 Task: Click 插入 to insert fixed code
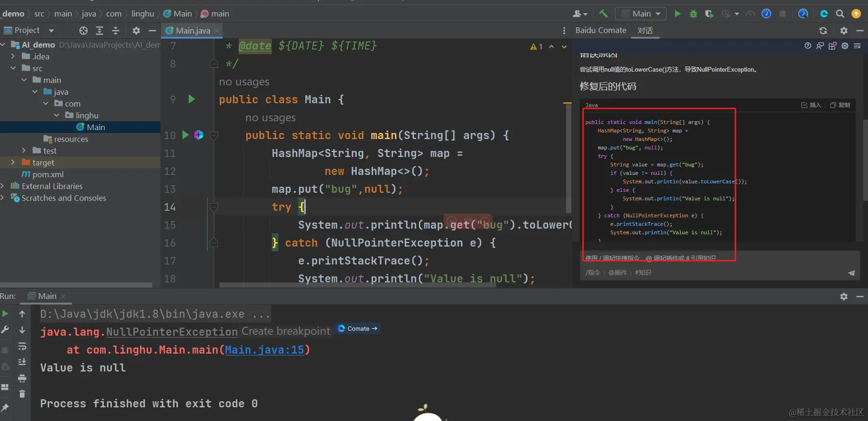pyautogui.click(x=811, y=105)
